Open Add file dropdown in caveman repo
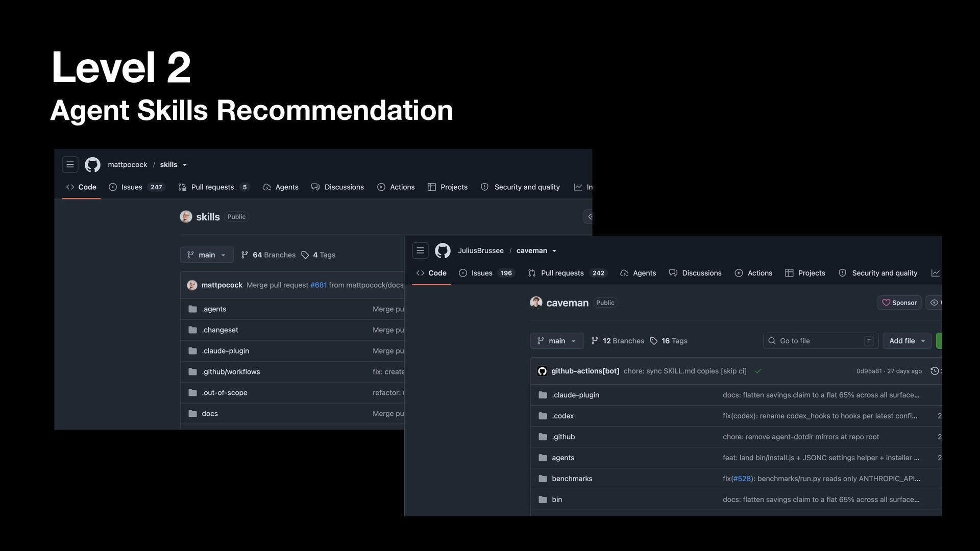The image size is (980, 551). [x=907, y=341]
